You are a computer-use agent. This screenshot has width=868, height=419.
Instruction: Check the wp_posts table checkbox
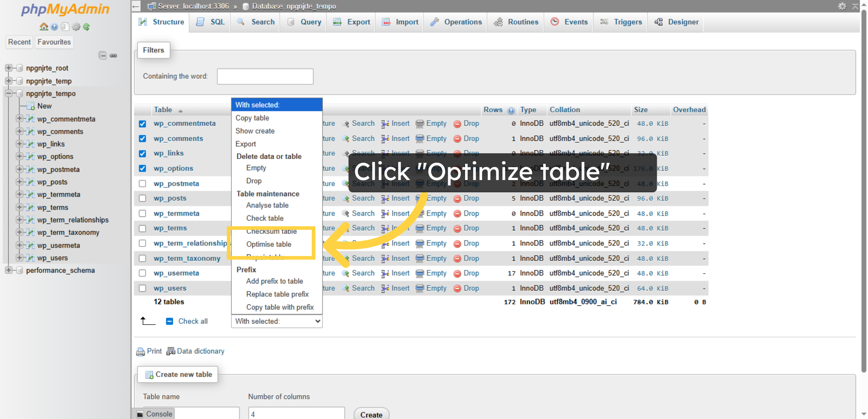pos(142,198)
